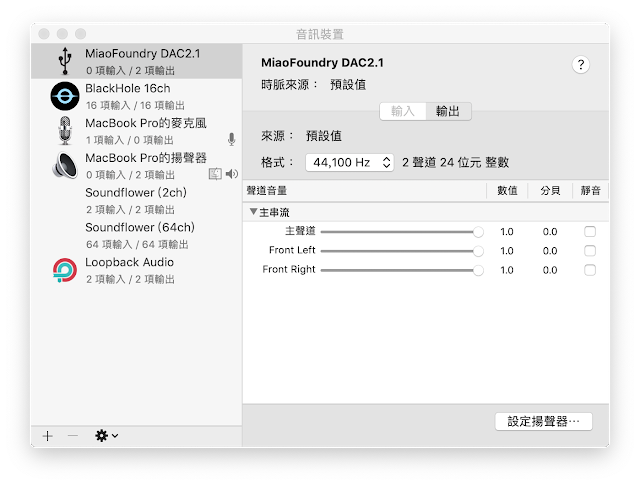640x485 pixels.
Task: Click the 聲道音量 column header
Action: 267,191
